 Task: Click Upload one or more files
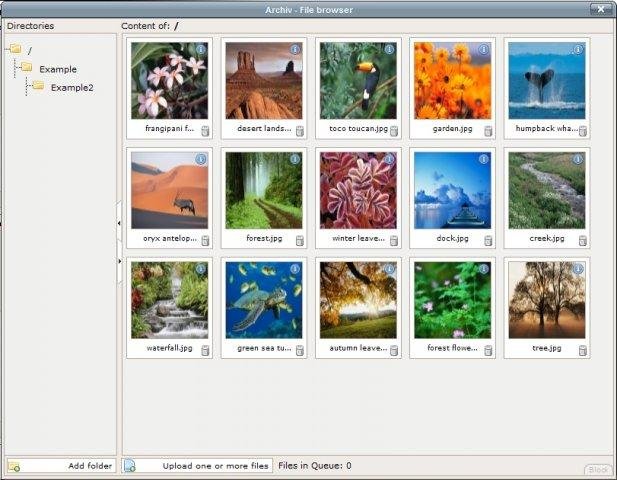(197, 466)
